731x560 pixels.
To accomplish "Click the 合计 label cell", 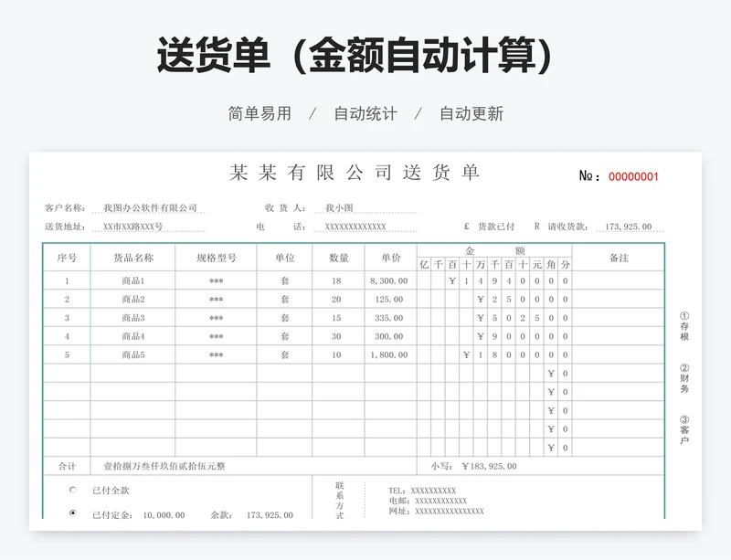I will point(67,466).
